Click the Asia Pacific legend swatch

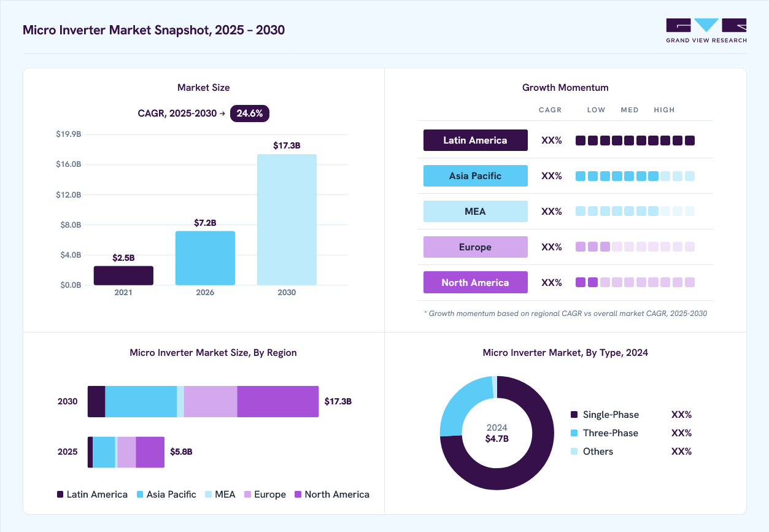click(140, 494)
